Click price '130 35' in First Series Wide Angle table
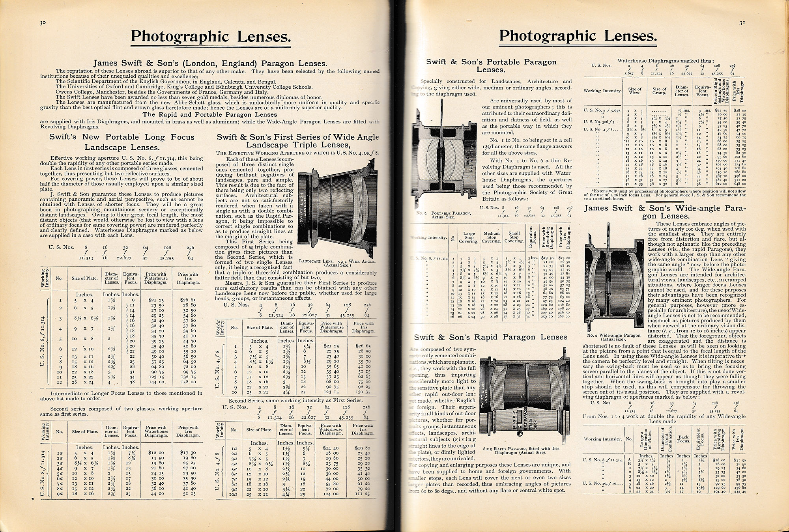Viewport: 789px width, 532px height. [x=363, y=392]
